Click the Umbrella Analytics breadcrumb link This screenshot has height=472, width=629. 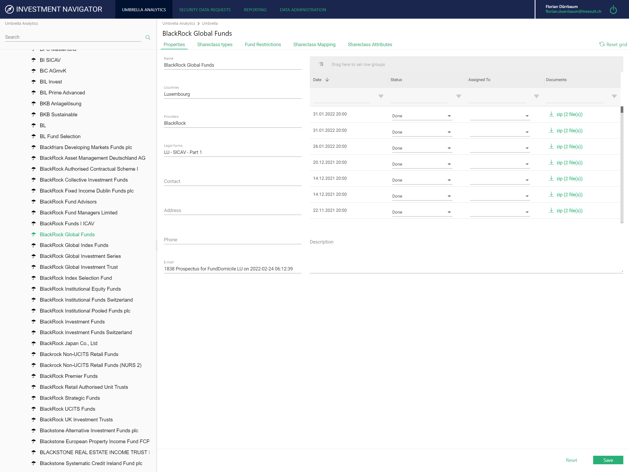[179, 24]
